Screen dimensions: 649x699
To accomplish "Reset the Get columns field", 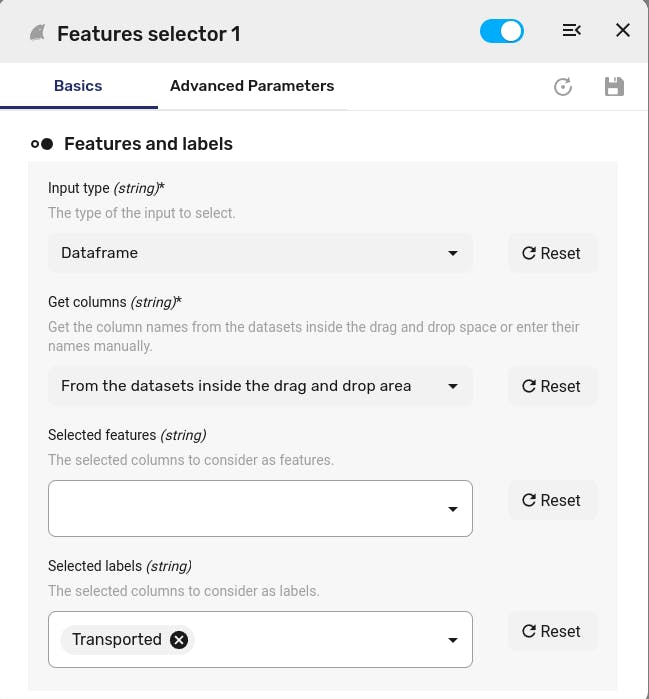I will [x=552, y=386].
